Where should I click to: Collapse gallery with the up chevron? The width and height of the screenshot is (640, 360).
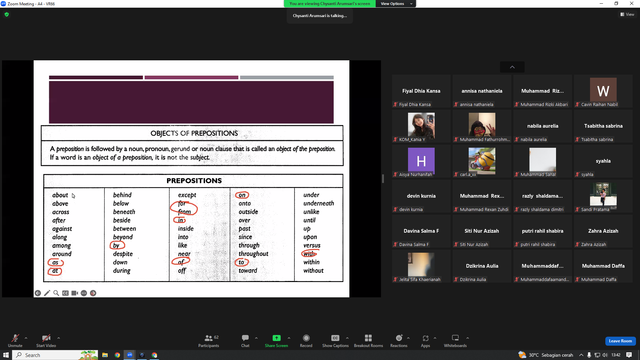512,67
